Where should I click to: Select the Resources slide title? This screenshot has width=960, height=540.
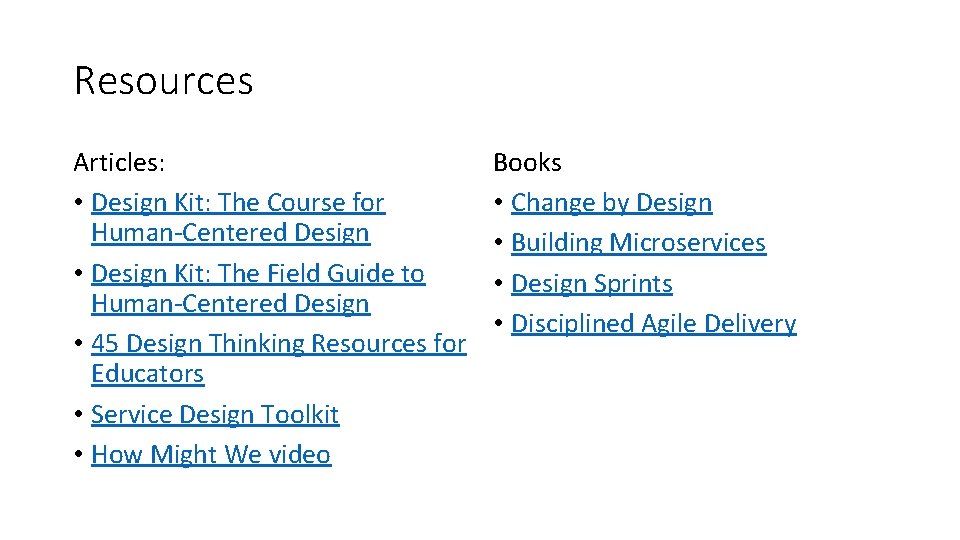pyautogui.click(x=164, y=81)
